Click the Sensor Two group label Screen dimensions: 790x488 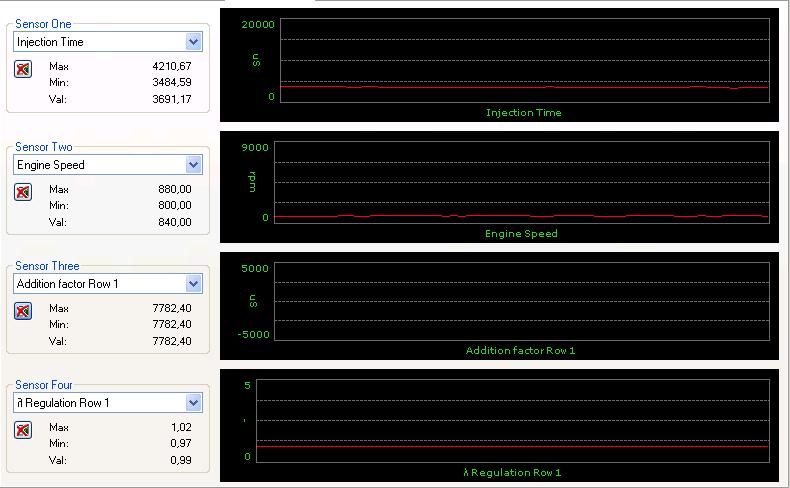[x=43, y=147]
